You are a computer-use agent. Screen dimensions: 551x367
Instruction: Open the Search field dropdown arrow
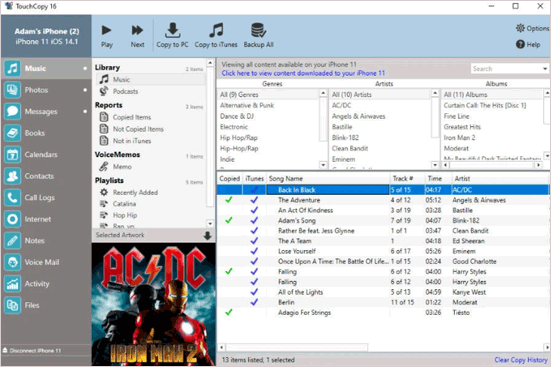tap(544, 69)
